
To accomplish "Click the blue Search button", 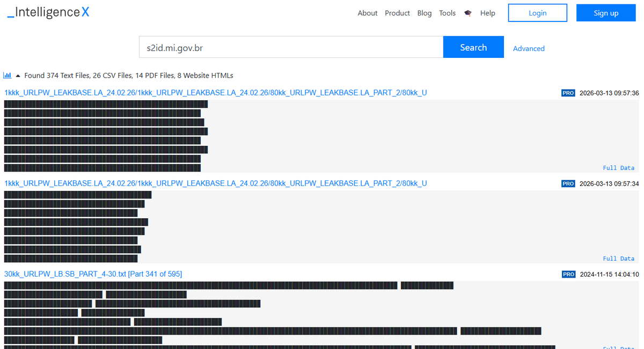I will tap(473, 47).
